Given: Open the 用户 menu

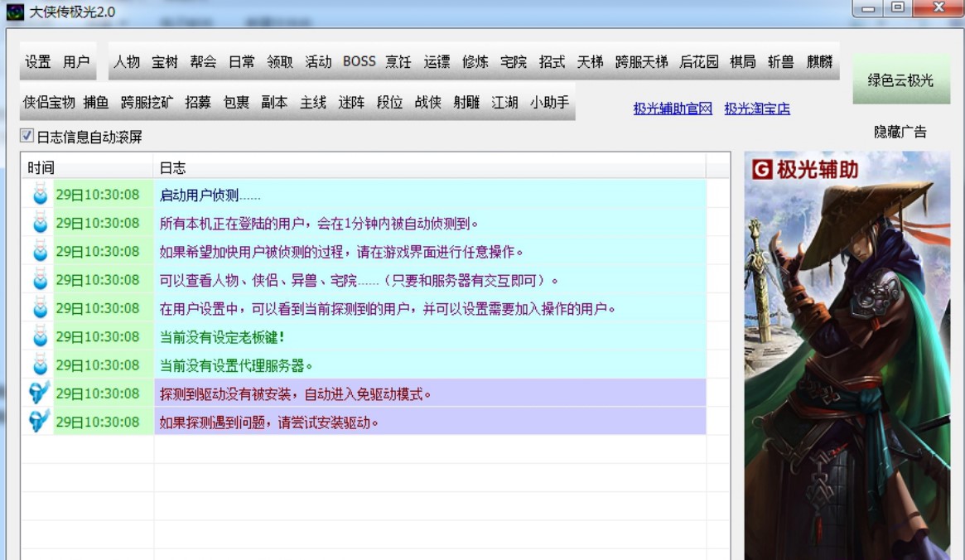Looking at the screenshot, I should (76, 62).
